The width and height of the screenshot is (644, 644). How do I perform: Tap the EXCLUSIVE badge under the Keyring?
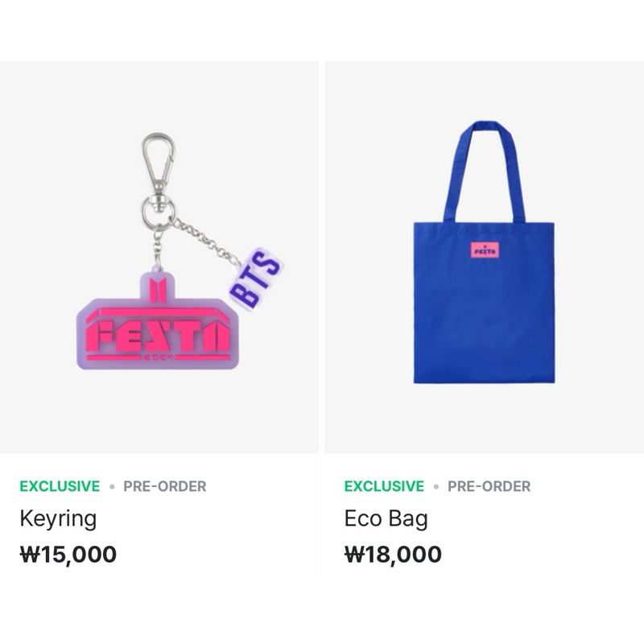tap(60, 486)
